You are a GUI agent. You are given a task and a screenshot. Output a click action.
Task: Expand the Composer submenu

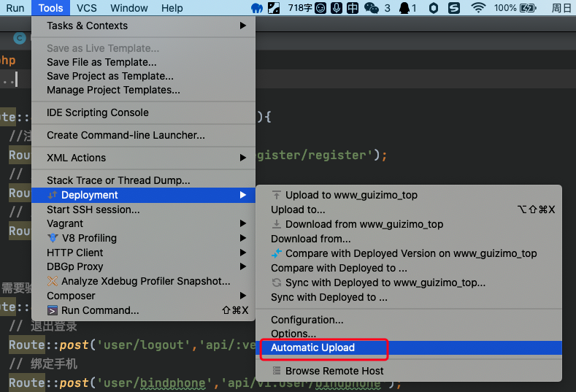coord(144,296)
